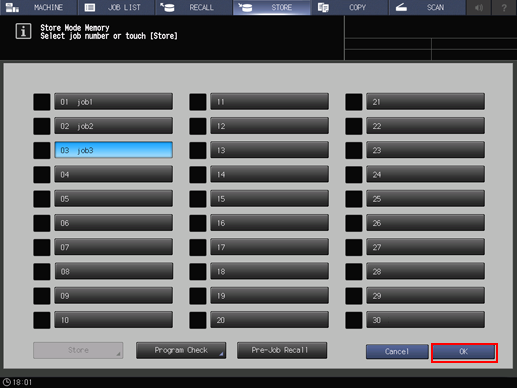Click Pre-Job Recall button
The image size is (517, 388).
pyautogui.click(x=282, y=350)
